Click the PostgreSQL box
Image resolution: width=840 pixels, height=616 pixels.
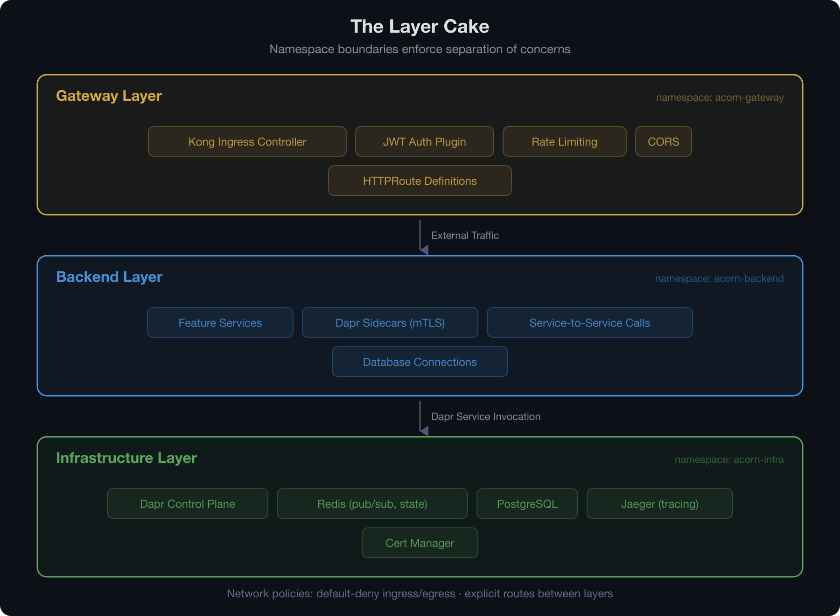527,504
